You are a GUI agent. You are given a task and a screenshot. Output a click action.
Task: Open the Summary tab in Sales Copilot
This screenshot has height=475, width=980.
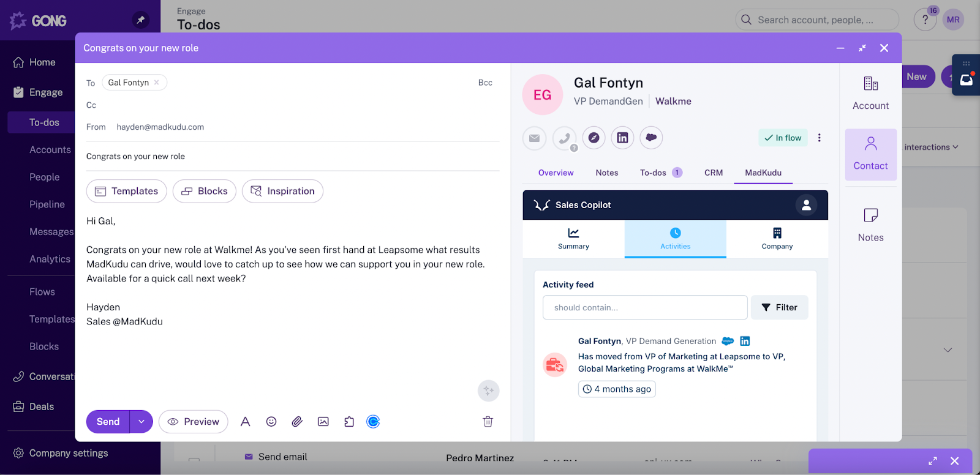[x=573, y=239]
